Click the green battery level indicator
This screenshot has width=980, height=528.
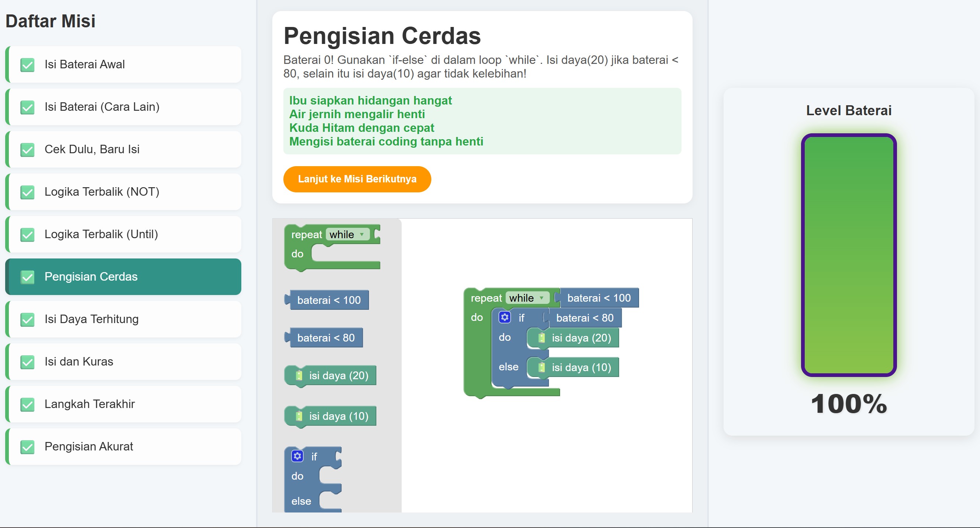pyautogui.click(x=849, y=255)
